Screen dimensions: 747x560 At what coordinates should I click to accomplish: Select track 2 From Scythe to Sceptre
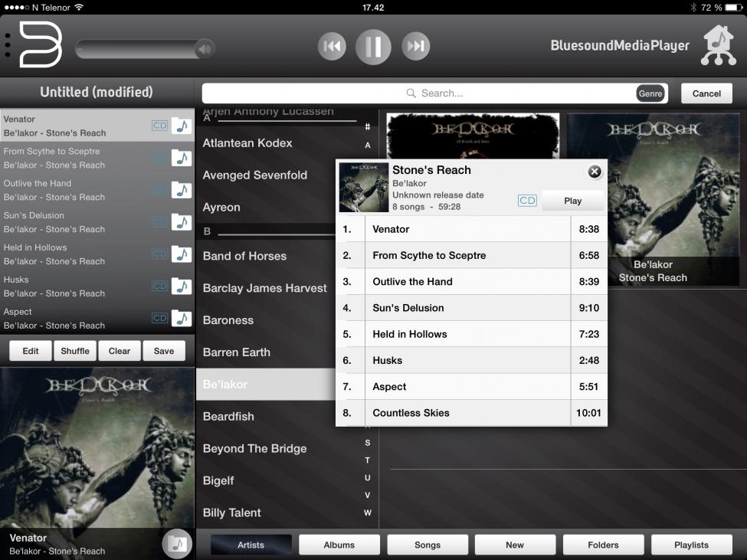click(x=471, y=255)
